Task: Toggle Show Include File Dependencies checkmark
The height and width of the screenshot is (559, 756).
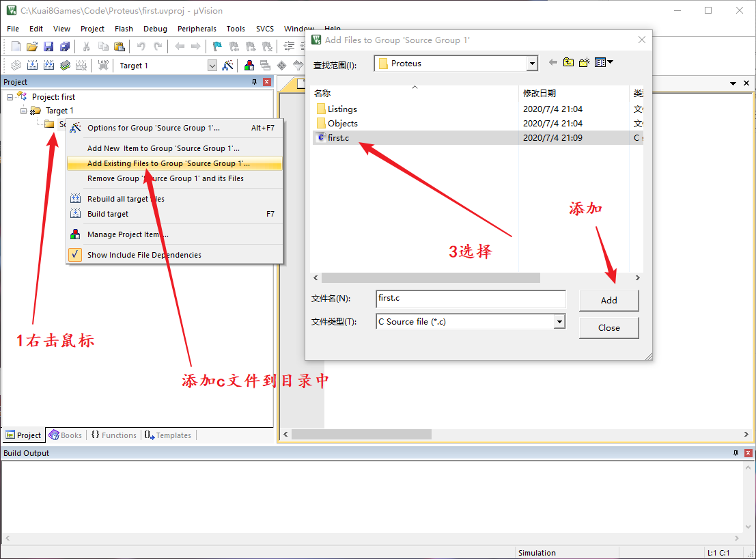Action: click(74, 255)
